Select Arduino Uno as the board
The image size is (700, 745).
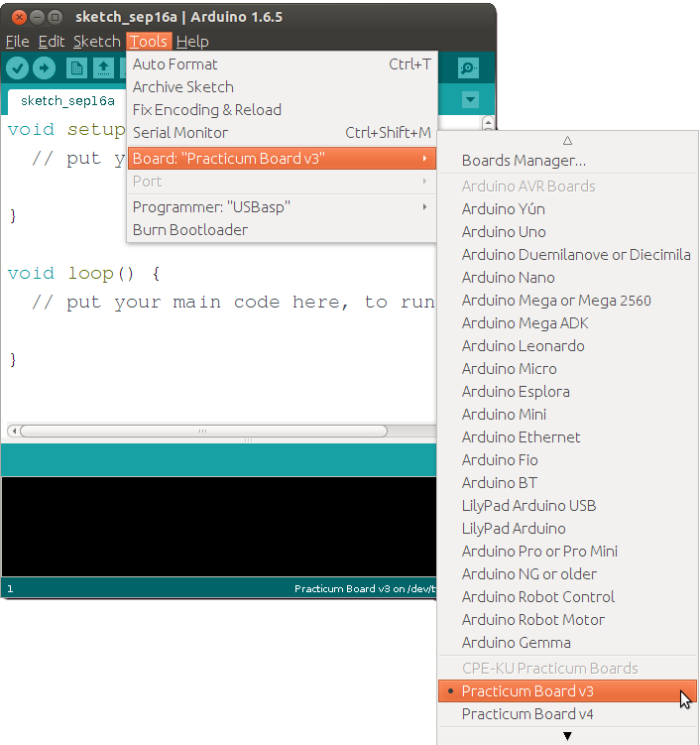click(504, 231)
